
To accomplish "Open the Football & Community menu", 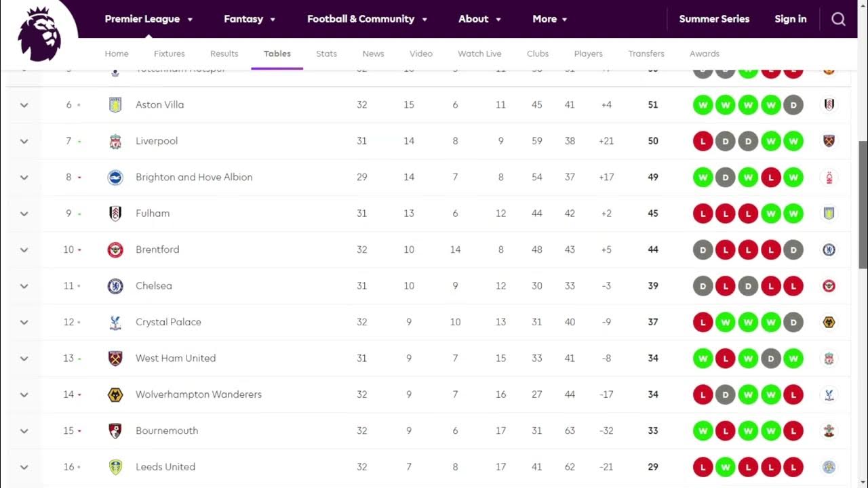I will tap(367, 19).
